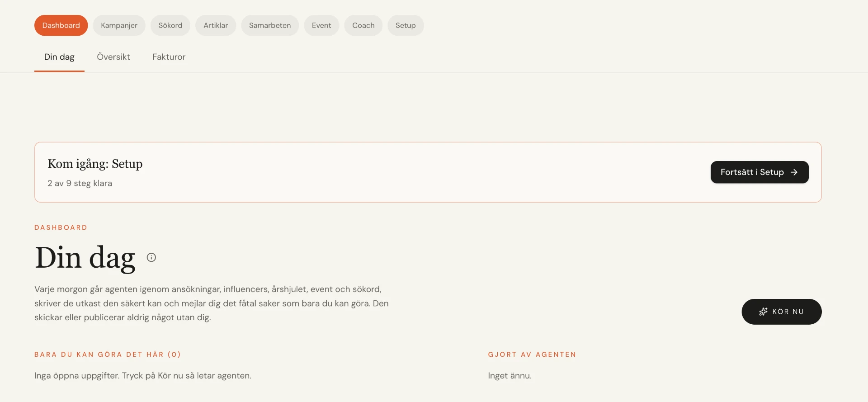This screenshot has height=402, width=868.
Task: Go to Artiklar section
Action: click(x=216, y=25)
